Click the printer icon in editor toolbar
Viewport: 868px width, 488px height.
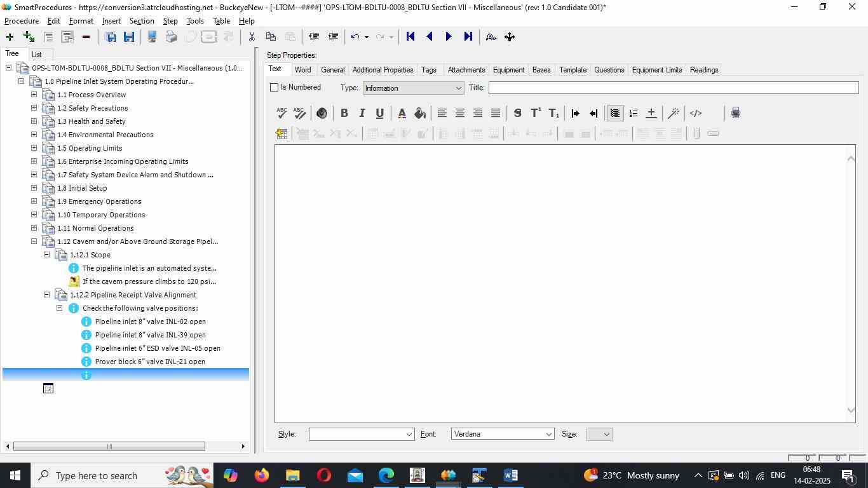click(735, 113)
